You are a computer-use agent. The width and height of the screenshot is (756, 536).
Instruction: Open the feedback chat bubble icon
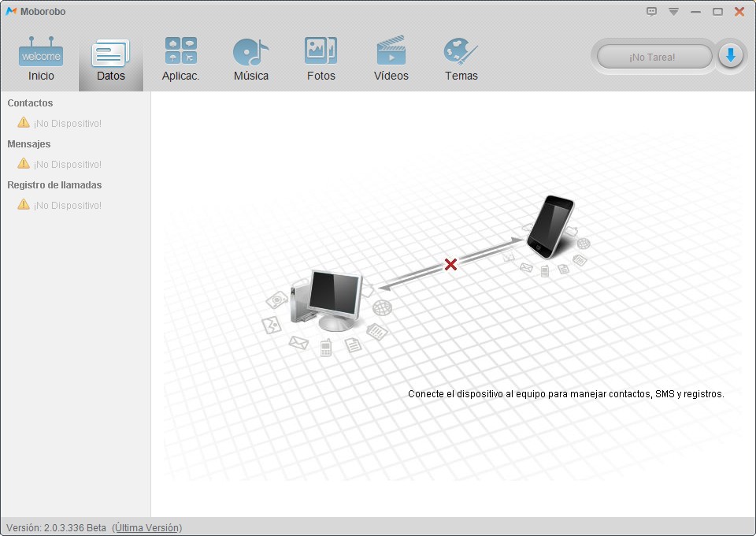point(651,12)
